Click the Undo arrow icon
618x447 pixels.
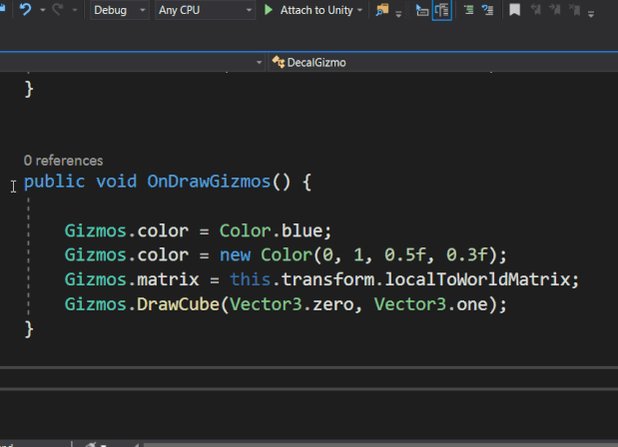pos(26,9)
